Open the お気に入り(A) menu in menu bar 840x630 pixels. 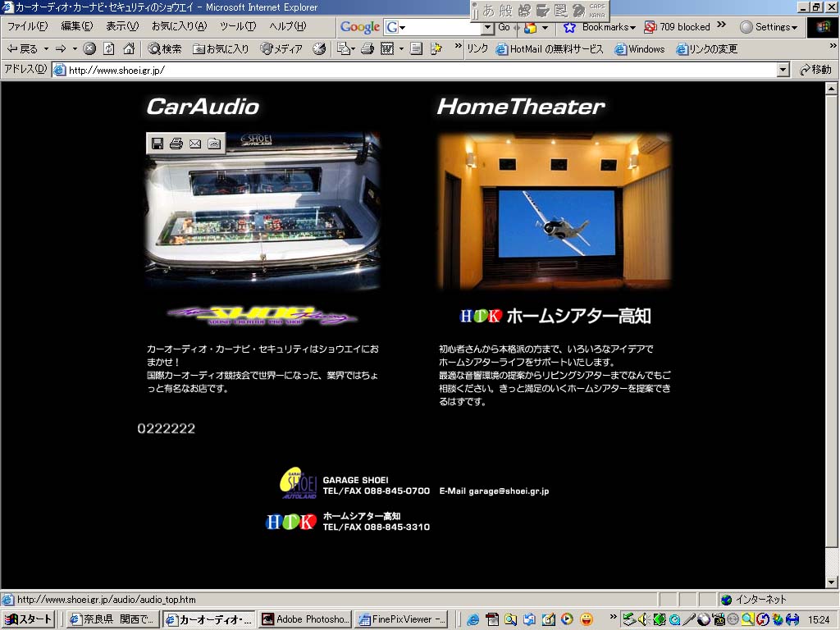(x=179, y=27)
